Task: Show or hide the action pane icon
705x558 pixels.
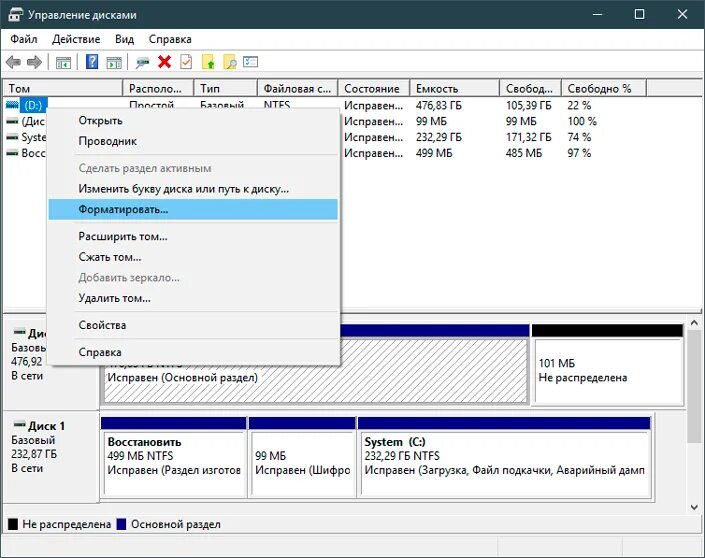Action: (x=114, y=62)
